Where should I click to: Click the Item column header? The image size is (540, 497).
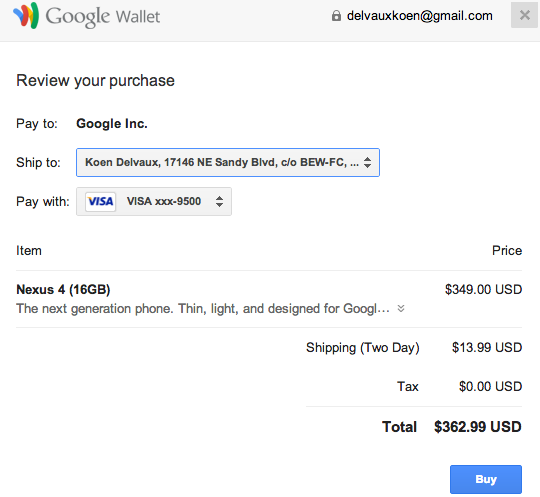pos(29,251)
